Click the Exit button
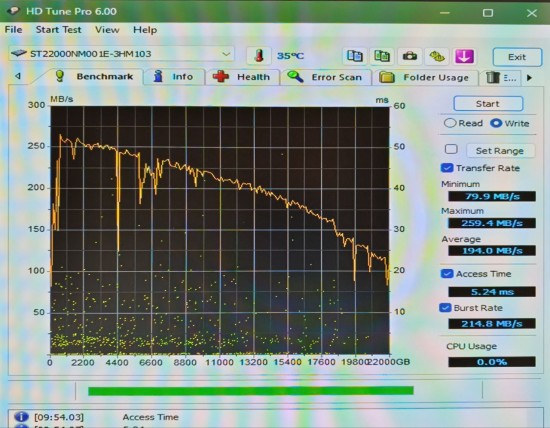The height and width of the screenshot is (428, 550). pos(517,57)
